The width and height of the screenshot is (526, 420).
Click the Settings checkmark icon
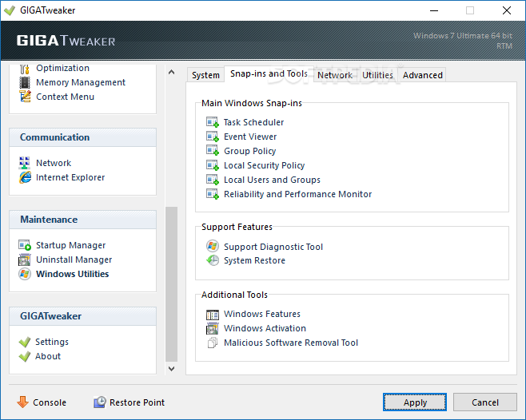[25, 342]
